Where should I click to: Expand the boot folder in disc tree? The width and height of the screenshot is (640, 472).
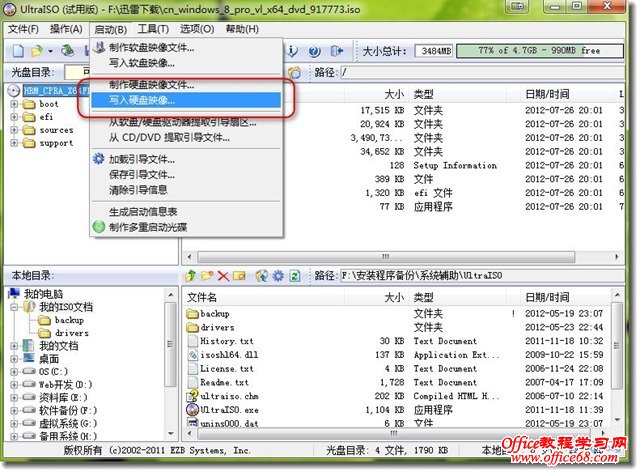pos(14,104)
